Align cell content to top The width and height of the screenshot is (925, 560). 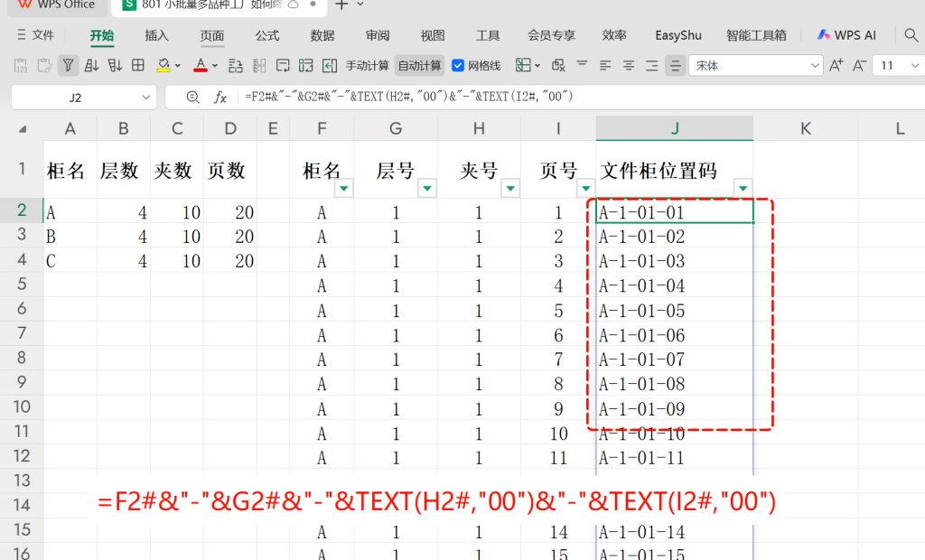pos(582,64)
